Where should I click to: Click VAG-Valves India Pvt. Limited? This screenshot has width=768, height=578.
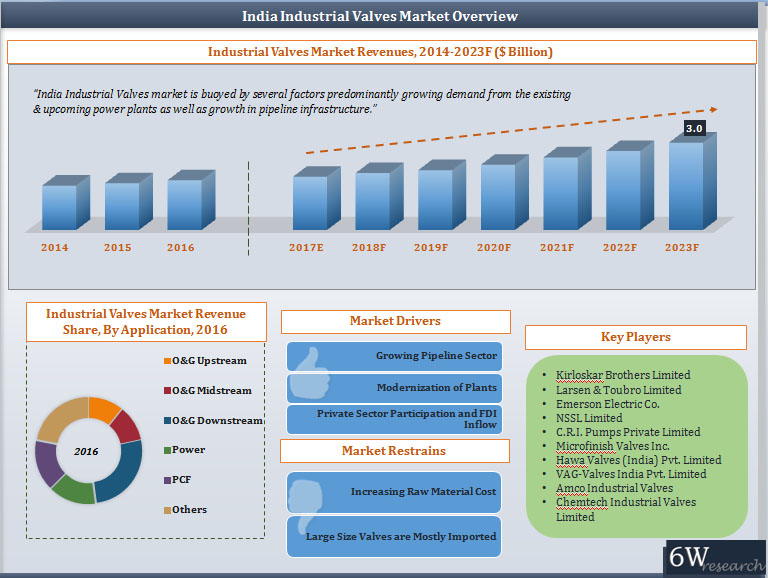(631, 474)
